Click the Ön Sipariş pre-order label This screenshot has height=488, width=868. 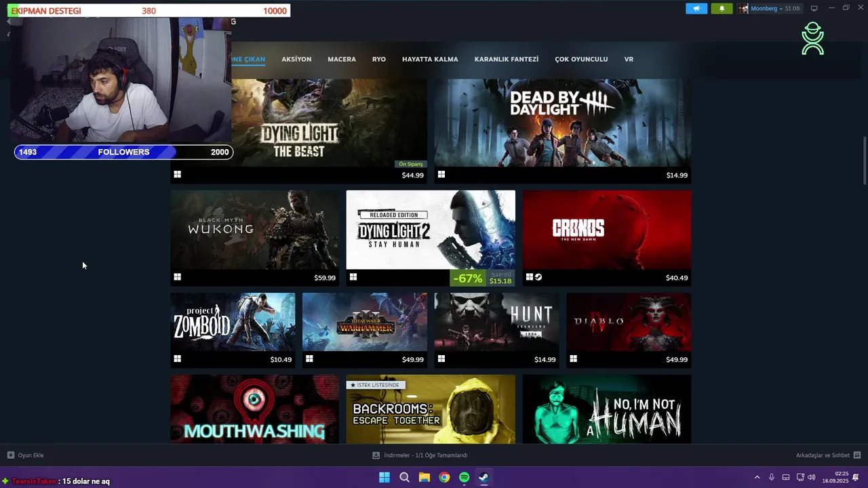[411, 164]
